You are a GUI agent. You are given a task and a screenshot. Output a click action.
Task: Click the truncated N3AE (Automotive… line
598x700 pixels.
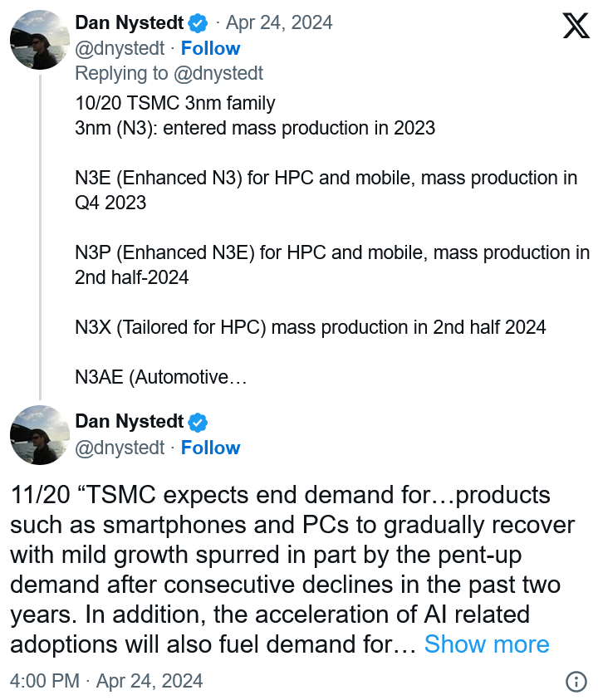[x=161, y=377]
